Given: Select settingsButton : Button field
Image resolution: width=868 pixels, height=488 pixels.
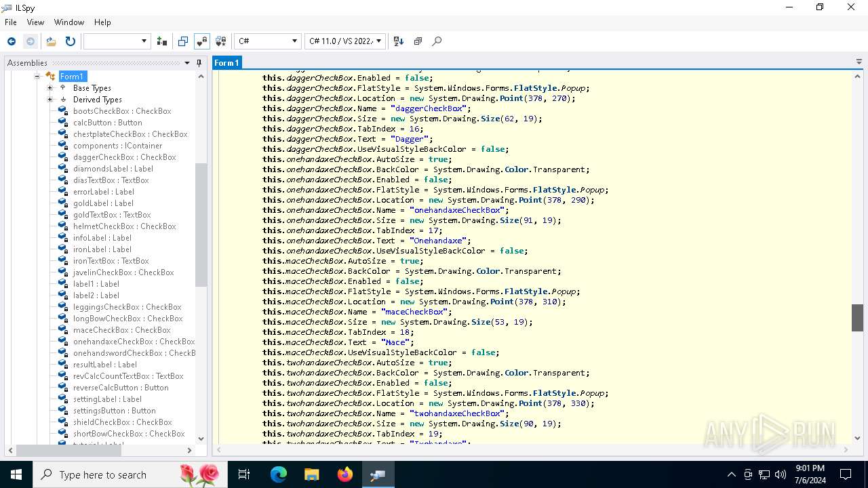Looking at the screenshot, I should click(115, 411).
